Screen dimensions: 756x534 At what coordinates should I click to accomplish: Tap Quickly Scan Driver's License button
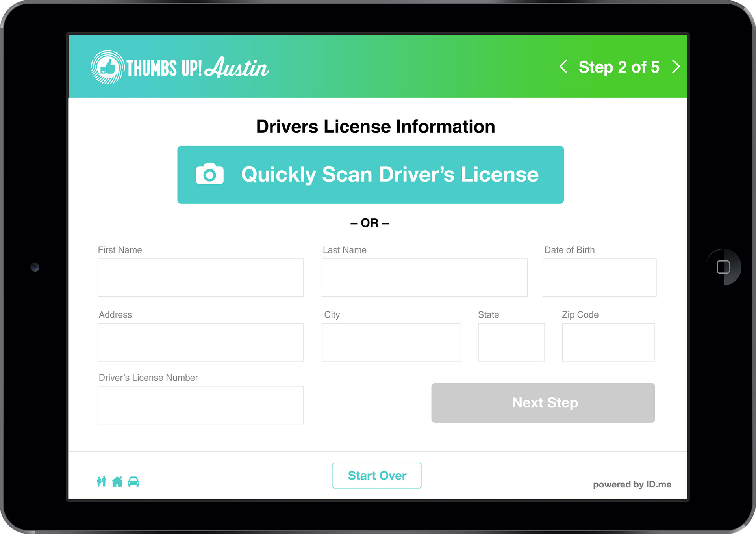pos(370,175)
